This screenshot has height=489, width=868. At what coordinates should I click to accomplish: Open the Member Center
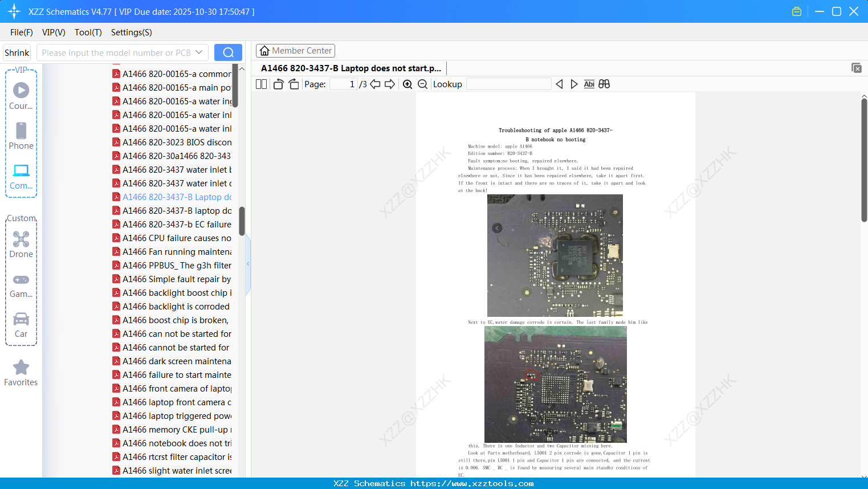[x=295, y=51]
